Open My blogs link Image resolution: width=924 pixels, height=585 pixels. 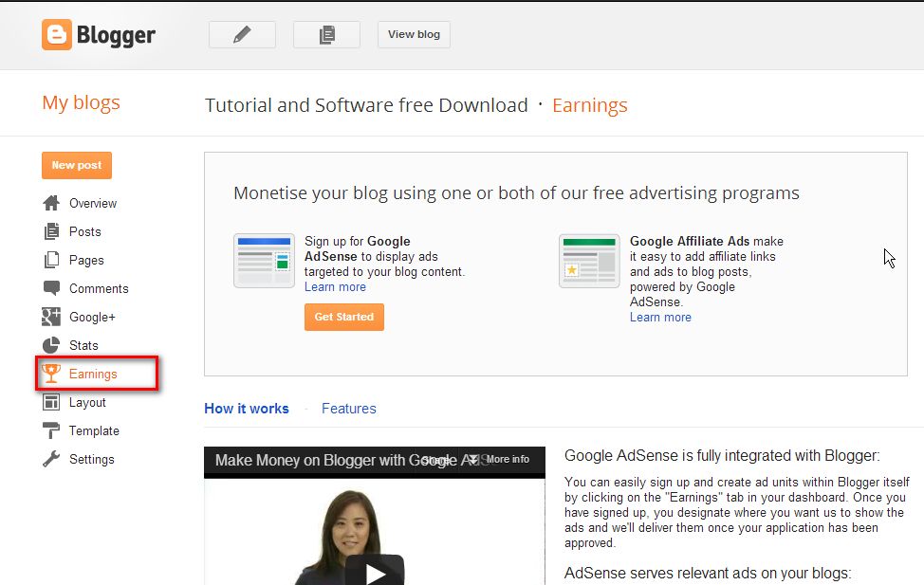pyautogui.click(x=81, y=103)
